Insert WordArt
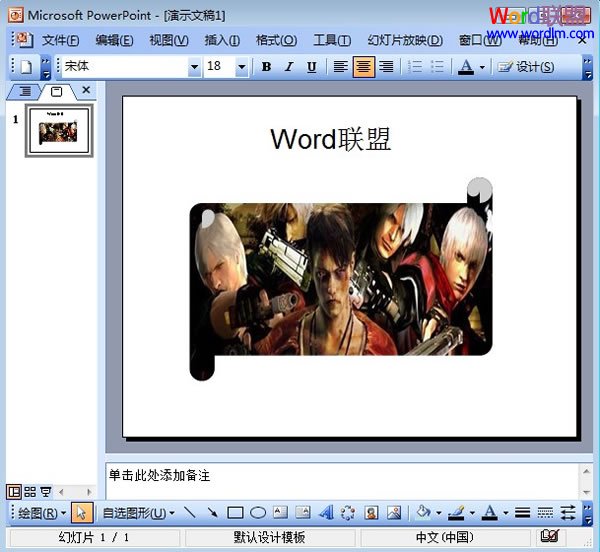 click(326, 513)
